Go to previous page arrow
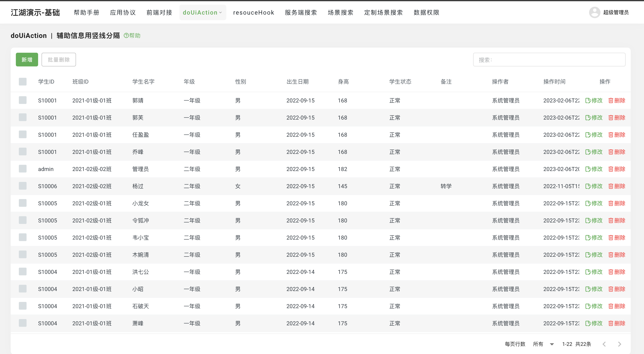 [x=604, y=344]
